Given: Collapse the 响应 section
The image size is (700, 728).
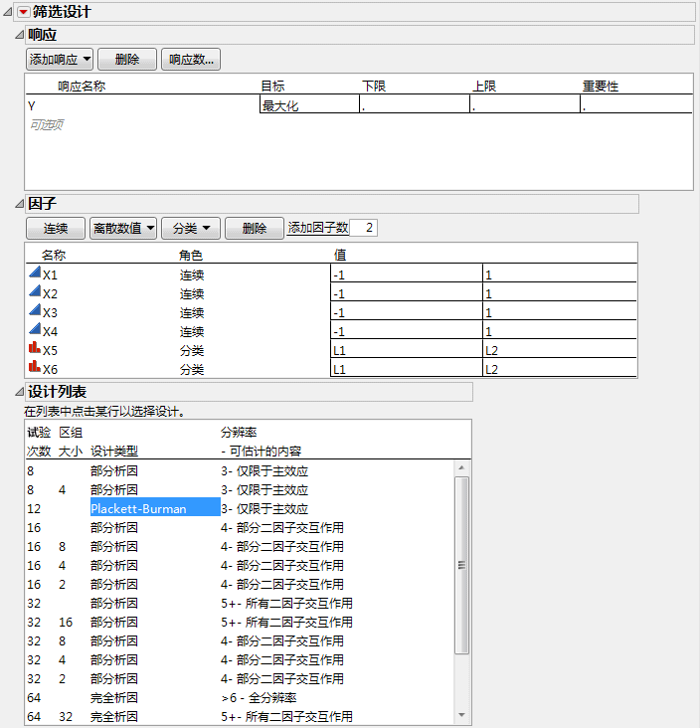Looking at the screenshot, I should 20,35.
